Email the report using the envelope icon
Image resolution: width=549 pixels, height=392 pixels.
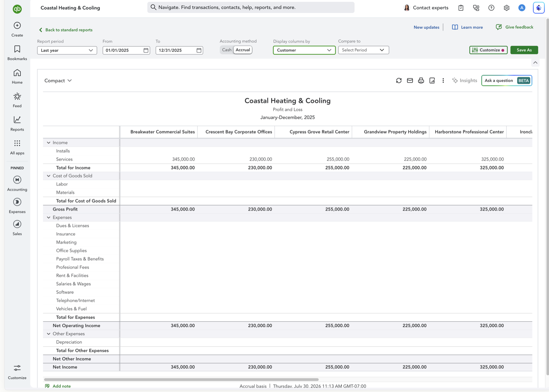coord(410,81)
